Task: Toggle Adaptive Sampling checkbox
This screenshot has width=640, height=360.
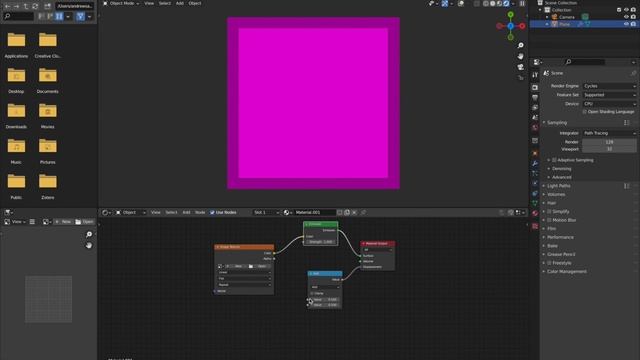Action: pos(554,160)
